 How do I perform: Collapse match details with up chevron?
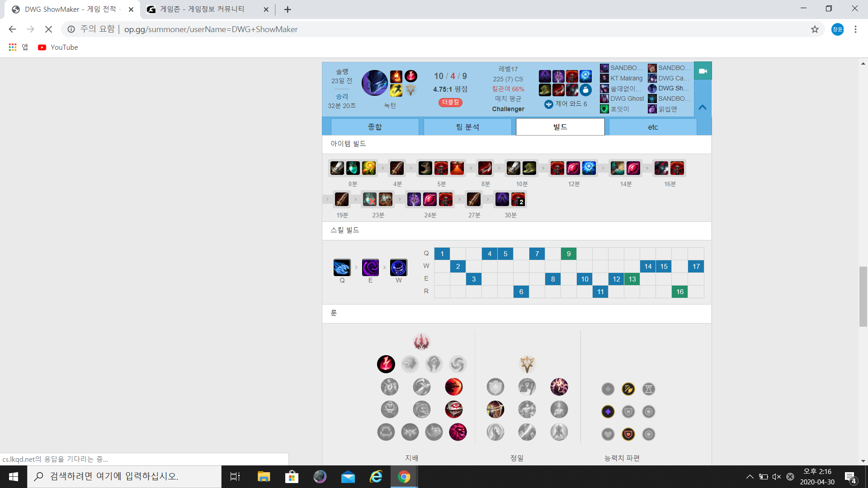click(x=703, y=108)
